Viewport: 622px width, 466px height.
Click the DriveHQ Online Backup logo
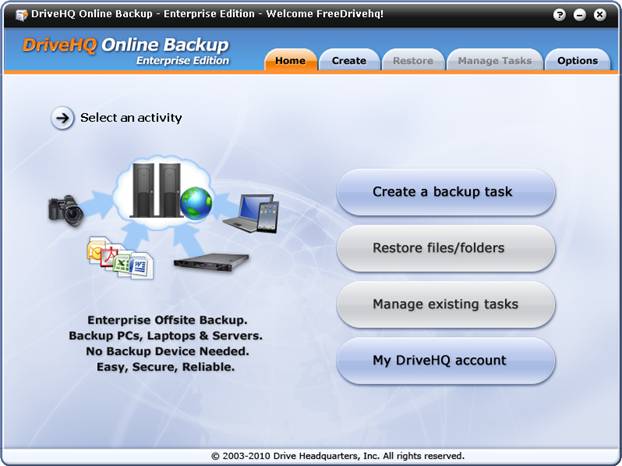coord(127,50)
